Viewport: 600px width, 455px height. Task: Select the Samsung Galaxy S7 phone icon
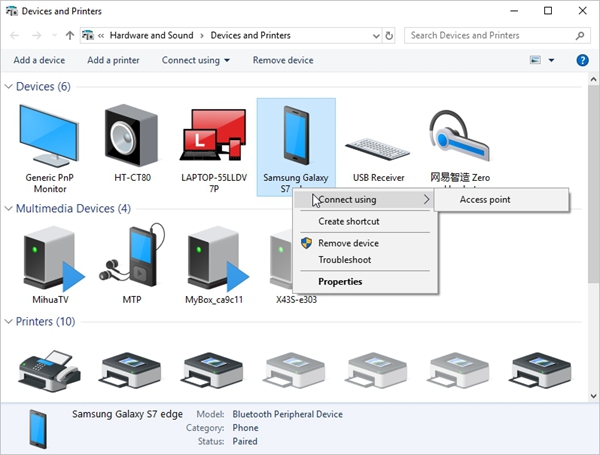(296, 135)
